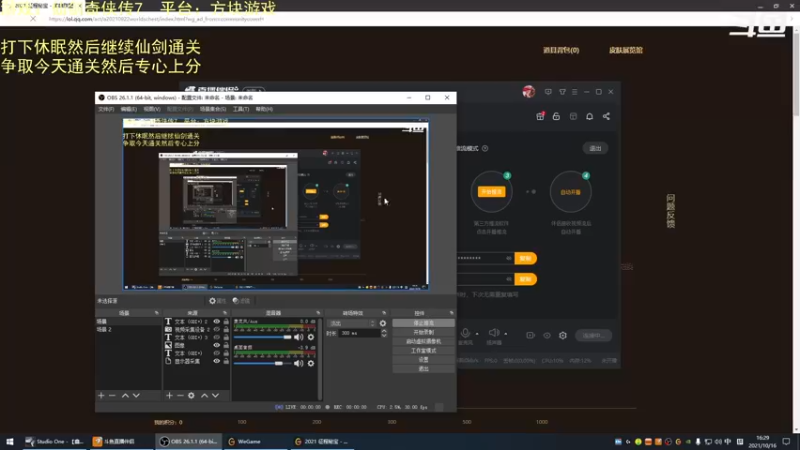This screenshot has width=800, height=450.
Task: Pop out the Scene Transitions dock panel
Action: 384,313
